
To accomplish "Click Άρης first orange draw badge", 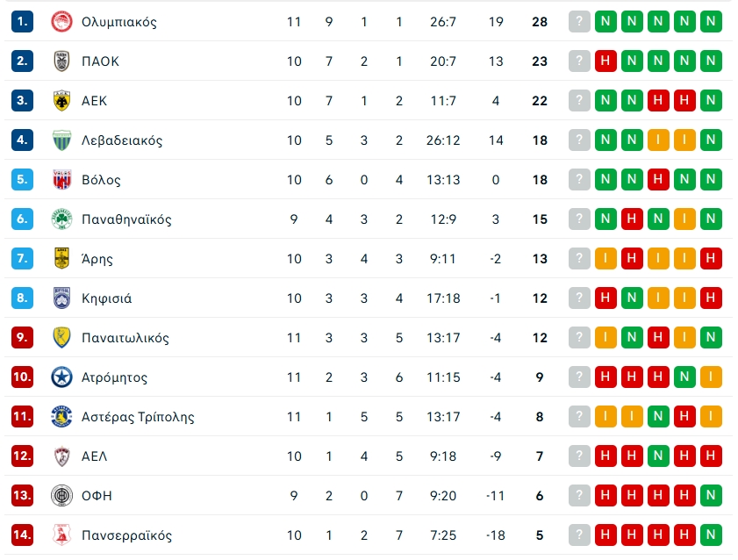I will pyautogui.click(x=605, y=259).
